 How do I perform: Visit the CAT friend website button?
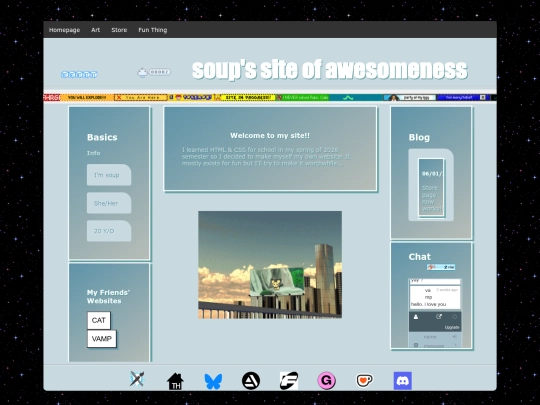pyautogui.click(x=99, y=320)
